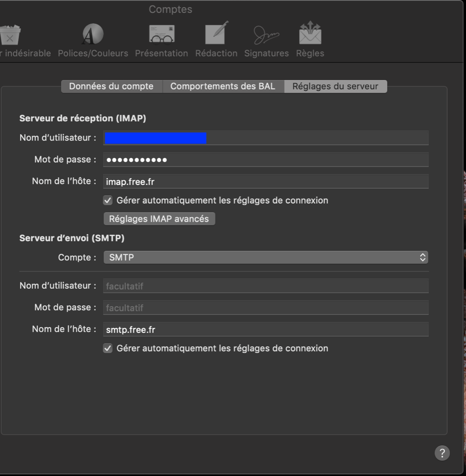Click the Réglages IMAP avancés button

159,218
